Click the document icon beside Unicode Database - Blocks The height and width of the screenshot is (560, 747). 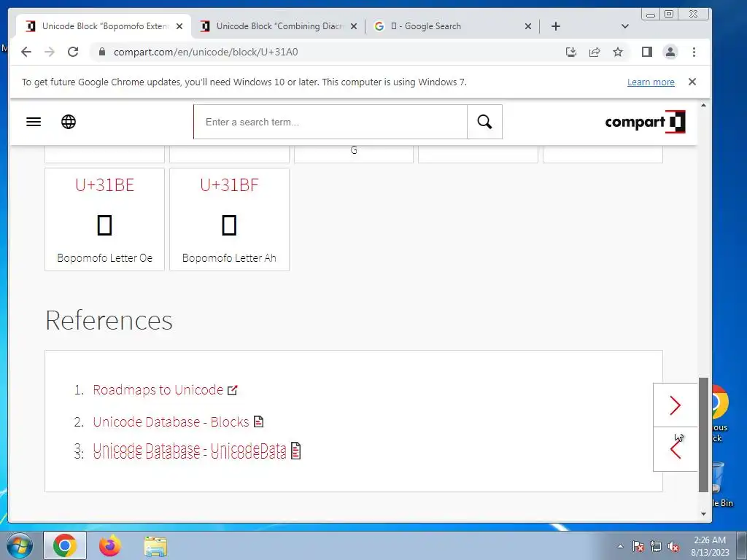258,421
